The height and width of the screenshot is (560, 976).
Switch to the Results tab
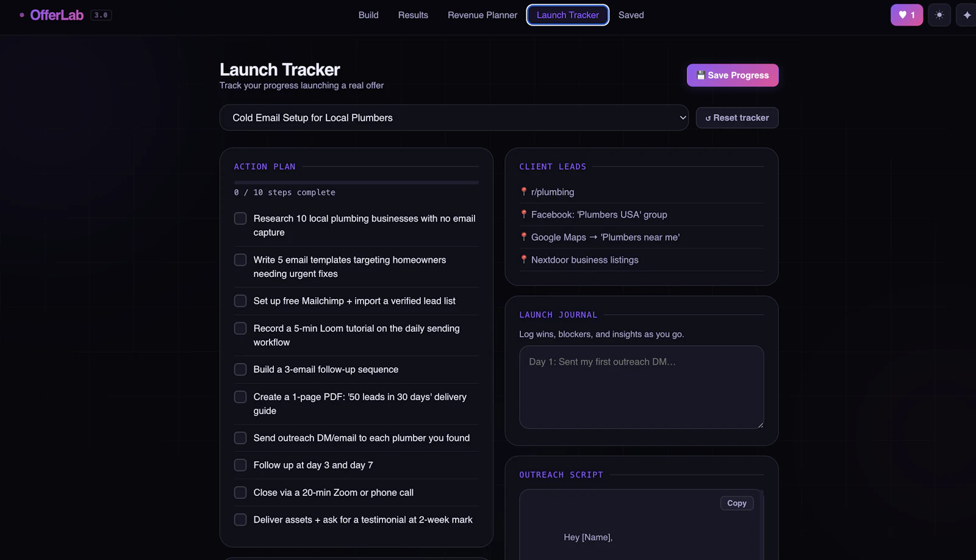[413, 15]
